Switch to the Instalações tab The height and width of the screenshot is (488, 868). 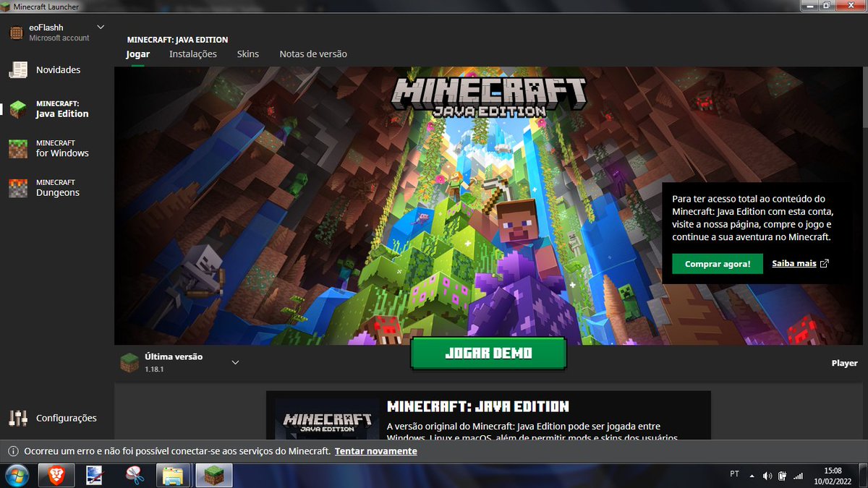(x=193, y=54)
